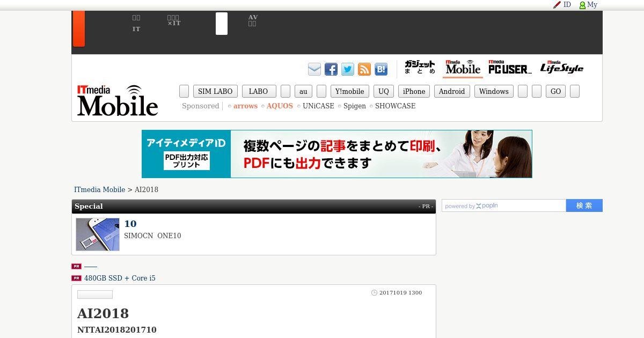Click the Hatena B! bookmark icon
This screenshot has height=338, width=644.
[x=381, y=69]
